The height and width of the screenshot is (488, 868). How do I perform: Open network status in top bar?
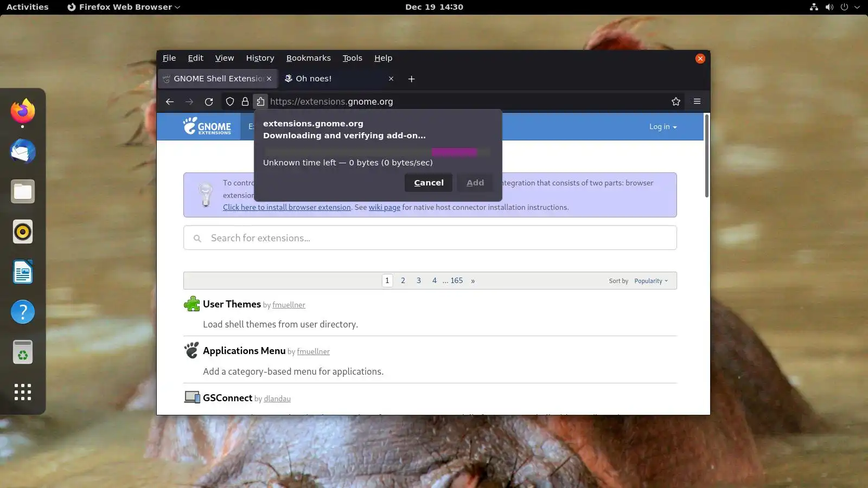(814, 7)
